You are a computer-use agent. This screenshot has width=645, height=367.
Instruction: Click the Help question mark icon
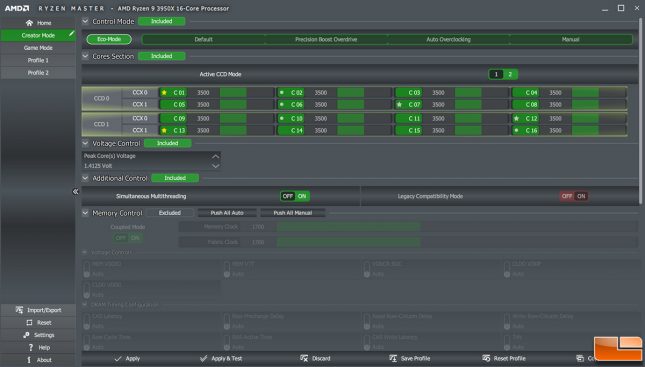(x=30, y=347)
